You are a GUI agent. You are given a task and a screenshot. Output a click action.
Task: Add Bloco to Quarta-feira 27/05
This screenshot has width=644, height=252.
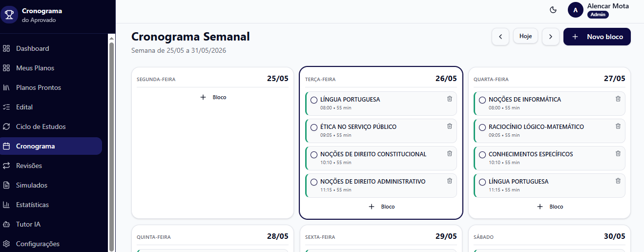(x=550, y=207)
